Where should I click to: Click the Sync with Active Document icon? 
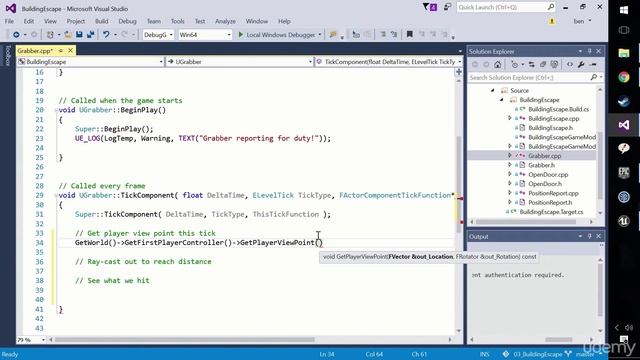(x=531, y=64)
